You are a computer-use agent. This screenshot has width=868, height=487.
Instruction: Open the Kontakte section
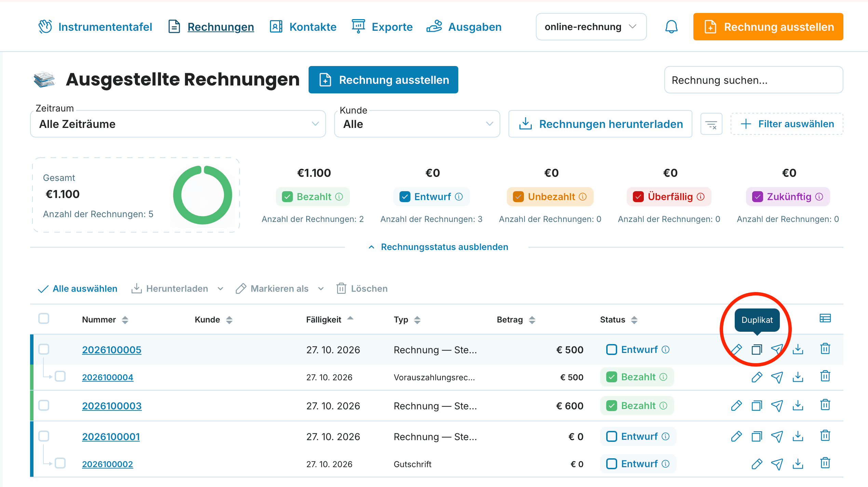coord(303,27)
